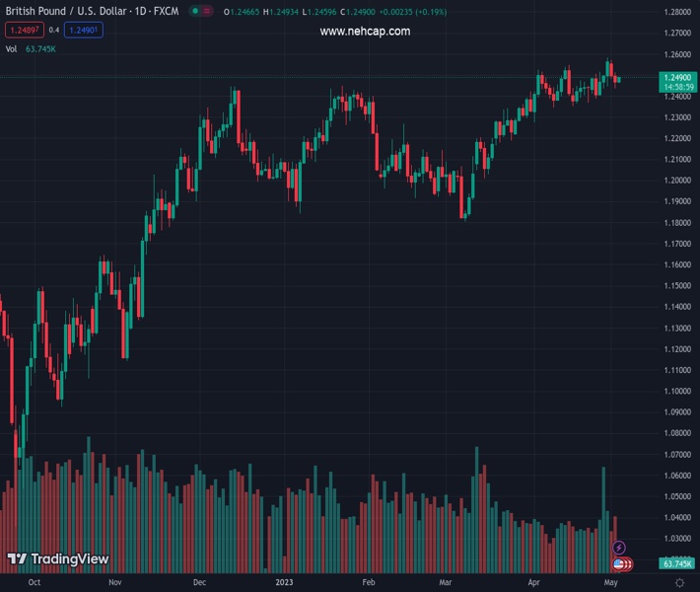Click the TradingView logo

click(58, 559)
